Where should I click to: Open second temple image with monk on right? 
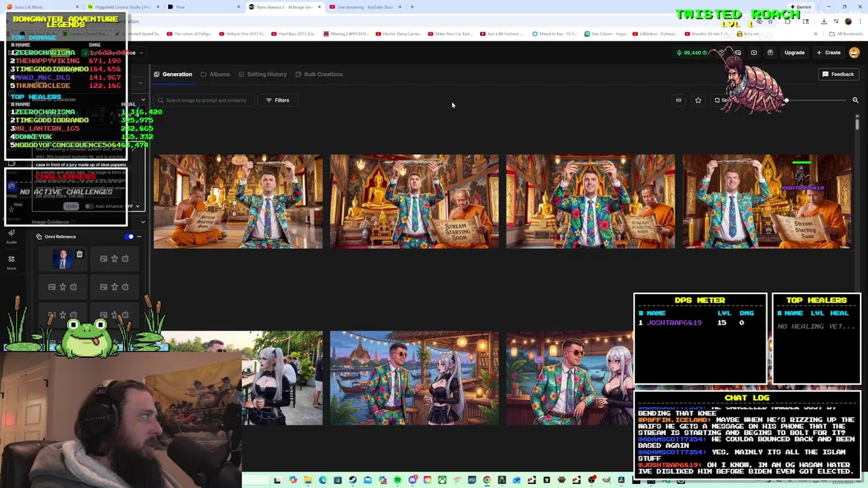pos(414,201)
